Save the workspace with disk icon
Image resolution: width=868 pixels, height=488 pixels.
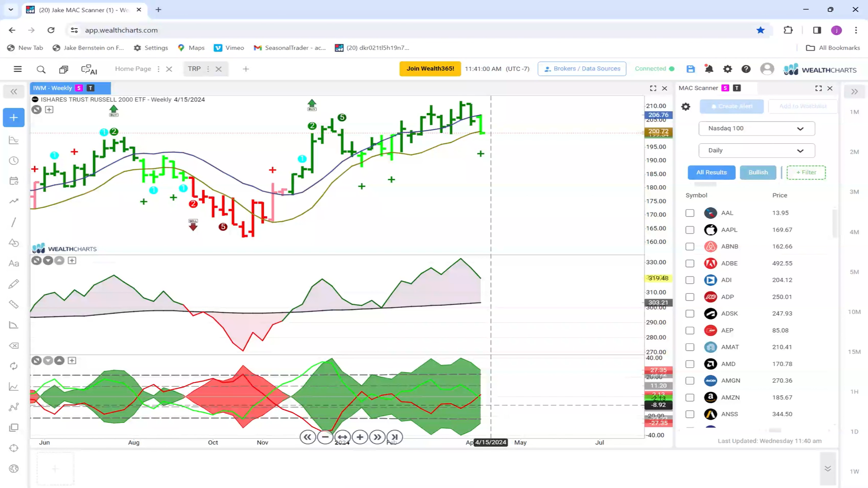(690, 69)
